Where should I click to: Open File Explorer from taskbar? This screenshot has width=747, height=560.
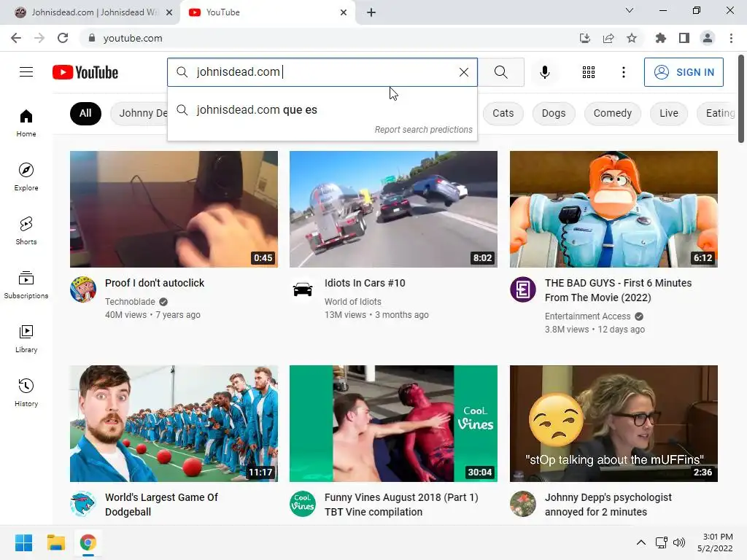[55, 542]
